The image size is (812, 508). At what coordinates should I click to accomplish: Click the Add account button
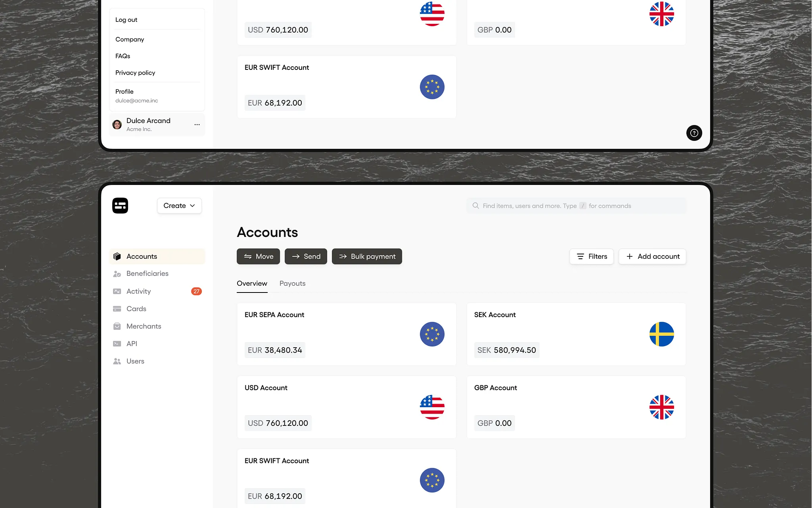pyautogui.click(x=652, y=256)
